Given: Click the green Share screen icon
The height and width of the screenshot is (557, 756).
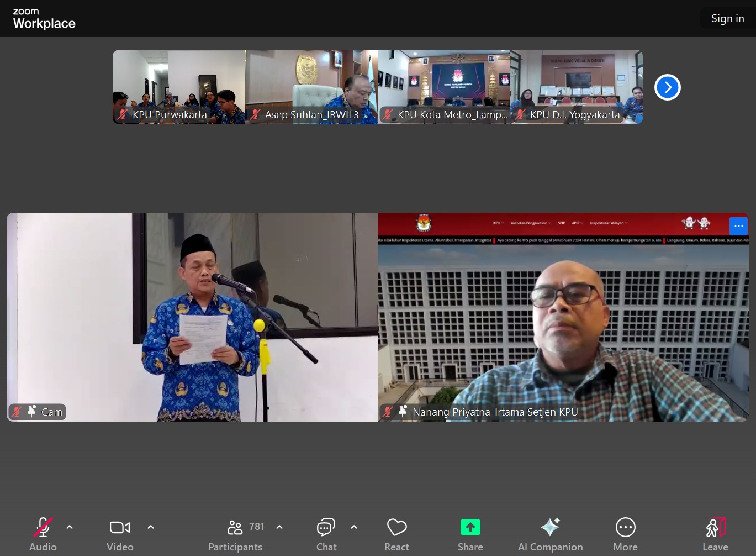Looking at the screenshot, I should tap(470, 528).
